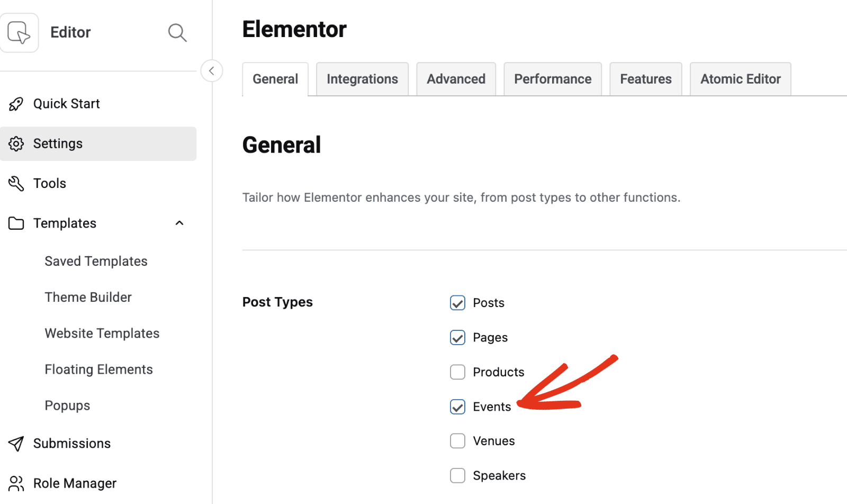Switch to the Atomic Editor tab
Viewport: 847px width, 504px height.
pyautogui.click(x=741, y=79)
